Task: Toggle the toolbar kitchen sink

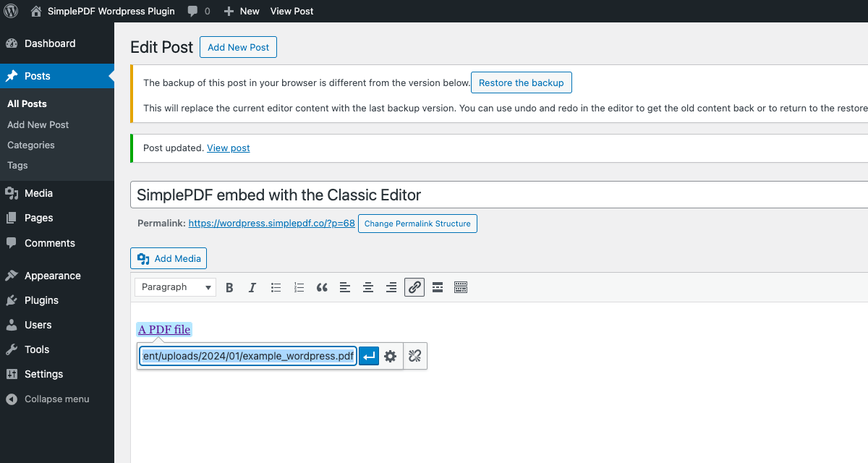Action: (x=461, y=287)
